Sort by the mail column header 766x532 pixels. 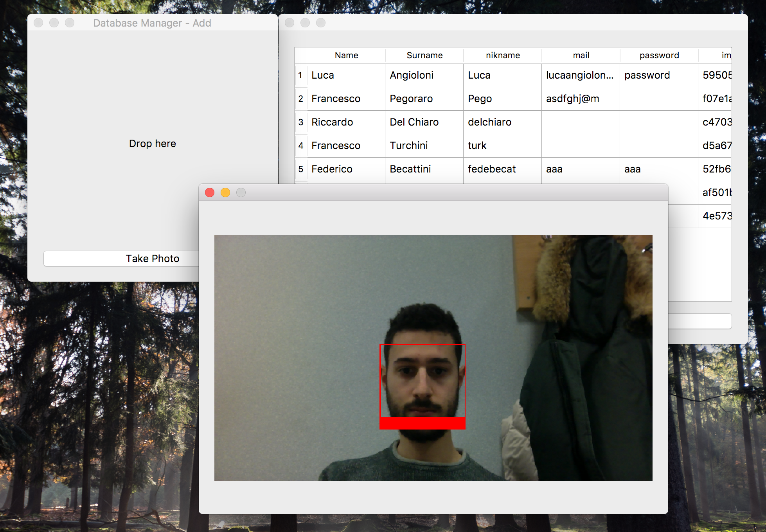[x=581, y=55]
